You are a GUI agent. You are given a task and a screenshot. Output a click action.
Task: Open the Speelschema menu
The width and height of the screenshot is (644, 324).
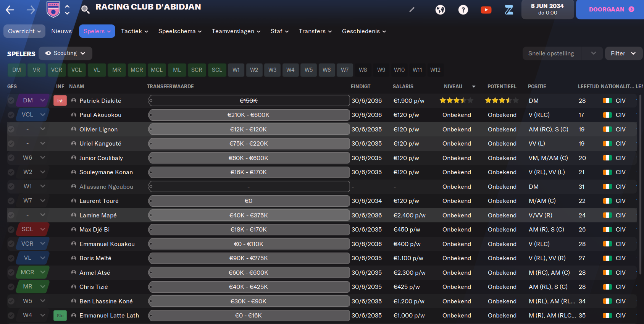coord(180,31)
